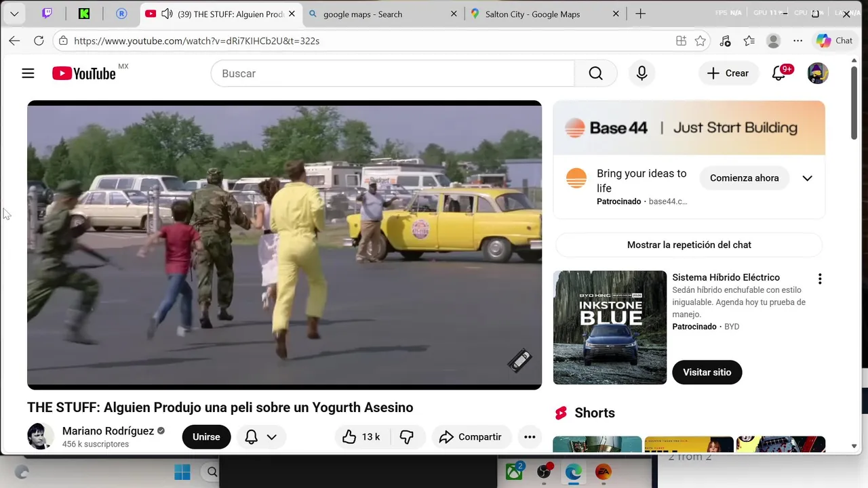Expand the Base44 ad chevron
This screenshot has width=868, height=488.
coord(807,178)
